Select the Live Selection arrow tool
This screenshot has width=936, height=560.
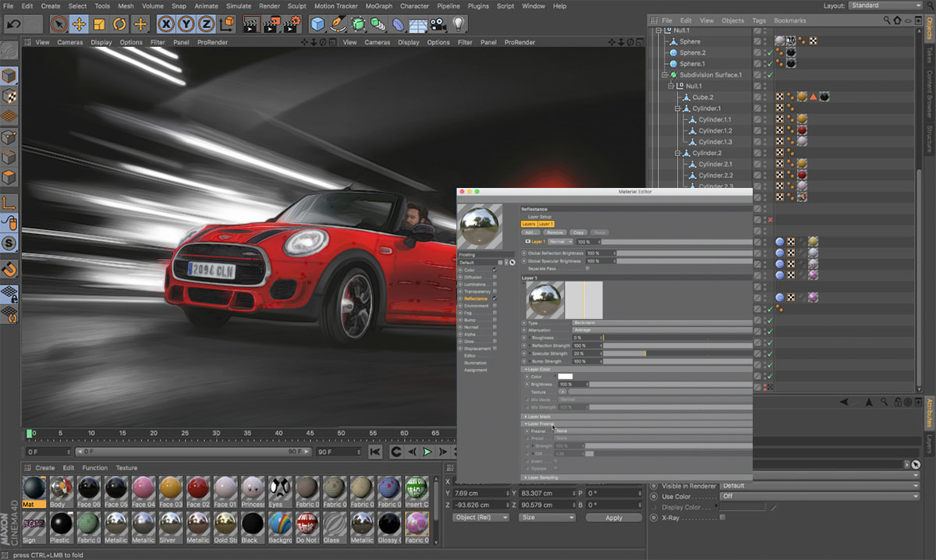(x=59, y=24)
